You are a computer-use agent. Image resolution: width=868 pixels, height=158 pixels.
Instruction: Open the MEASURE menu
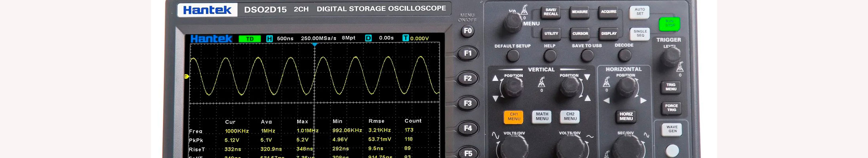(x=580, y=12)
